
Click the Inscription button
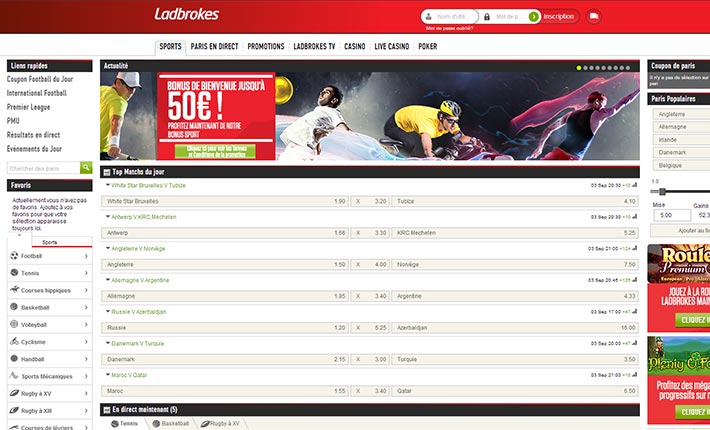coord(558,16)
